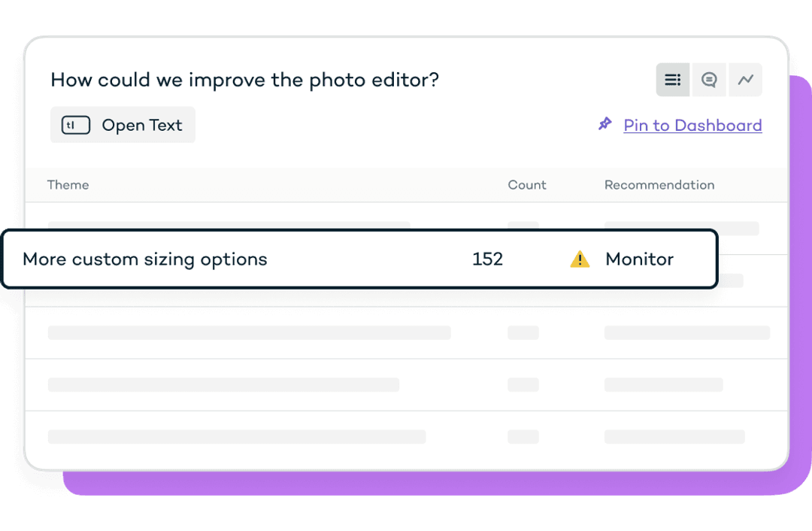Select the fourth placeholder theme row
The width and height of the screenshot is (812, 531).
(406, 385)
